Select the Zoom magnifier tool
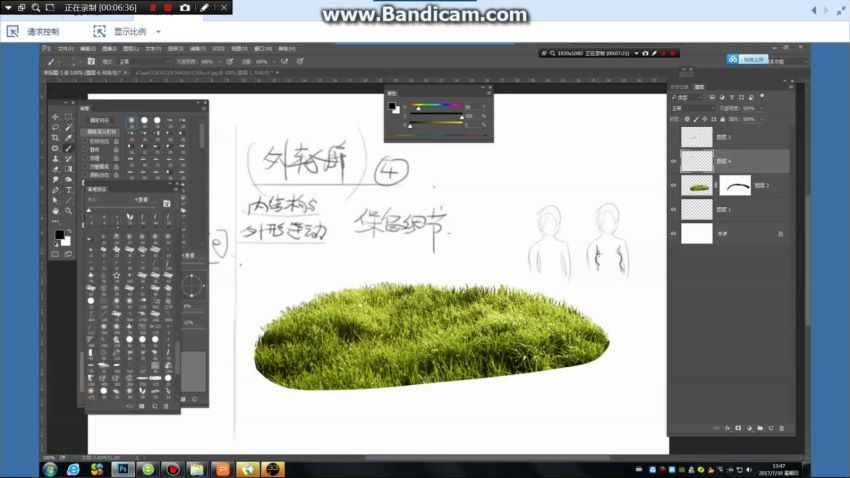Screen dimensions: 850x478 pos(68,211)
